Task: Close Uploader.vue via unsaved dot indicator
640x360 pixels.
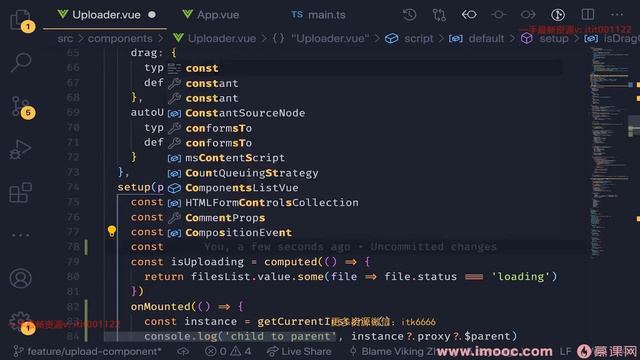Action: (x=152, y=15)
